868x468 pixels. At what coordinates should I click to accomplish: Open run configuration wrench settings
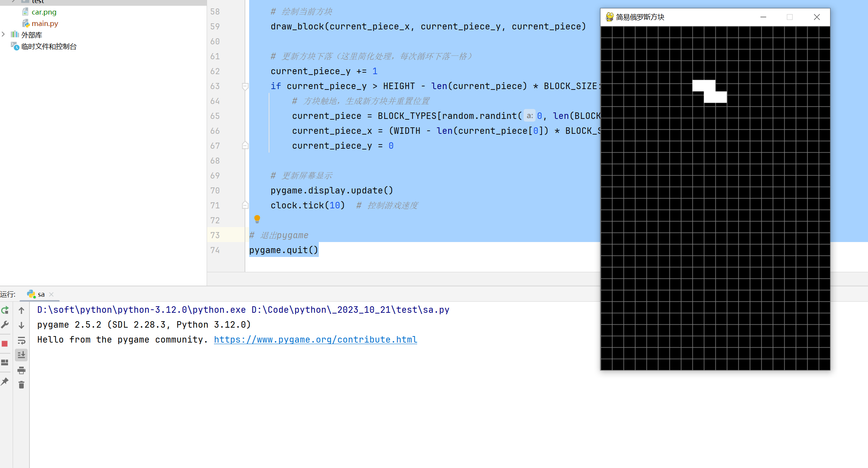point(5,325)
